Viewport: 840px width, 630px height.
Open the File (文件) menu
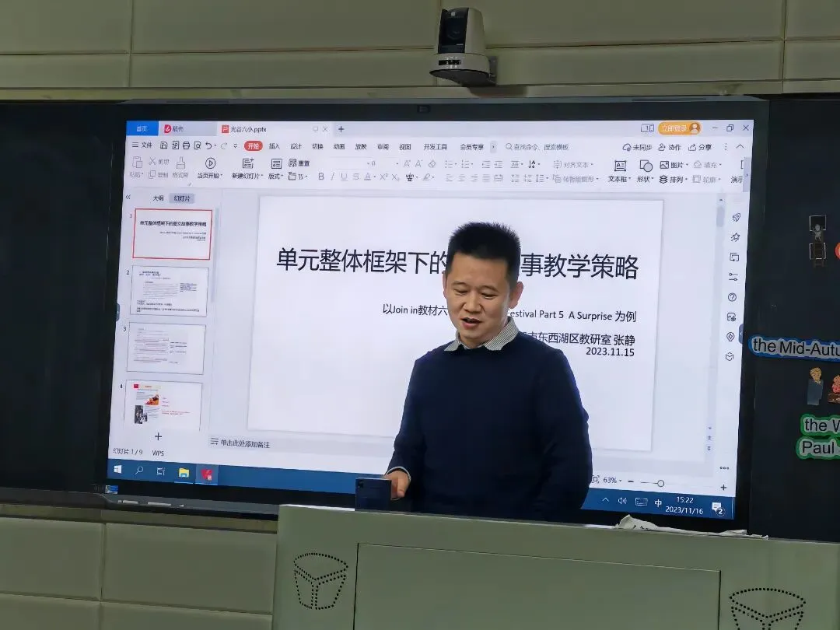tap(142, 145)
